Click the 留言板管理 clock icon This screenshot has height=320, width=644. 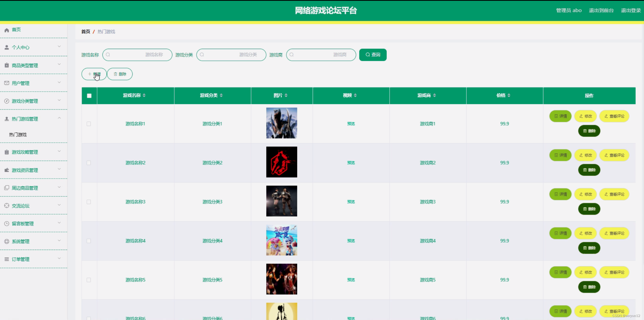7,224
